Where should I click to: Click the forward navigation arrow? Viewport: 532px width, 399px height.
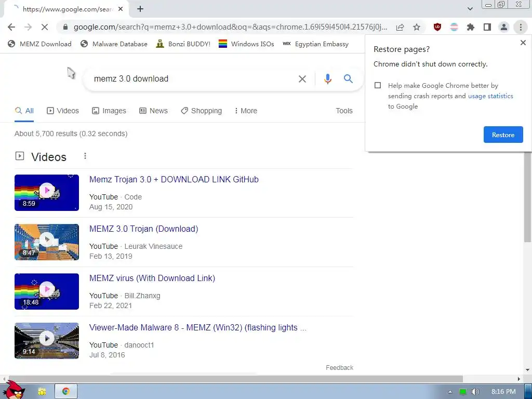(28, 27)
